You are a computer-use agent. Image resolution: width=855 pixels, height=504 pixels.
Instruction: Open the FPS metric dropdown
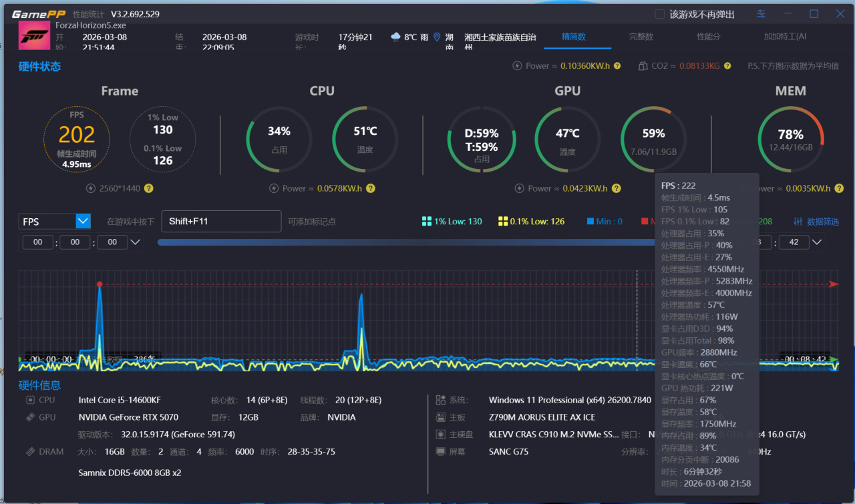[55, 221]
